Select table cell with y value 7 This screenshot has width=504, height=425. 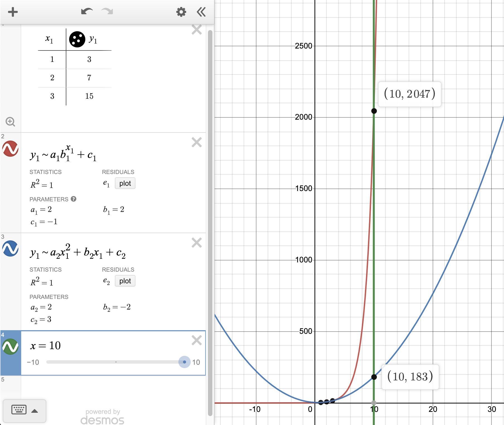(x=89, y=78)
